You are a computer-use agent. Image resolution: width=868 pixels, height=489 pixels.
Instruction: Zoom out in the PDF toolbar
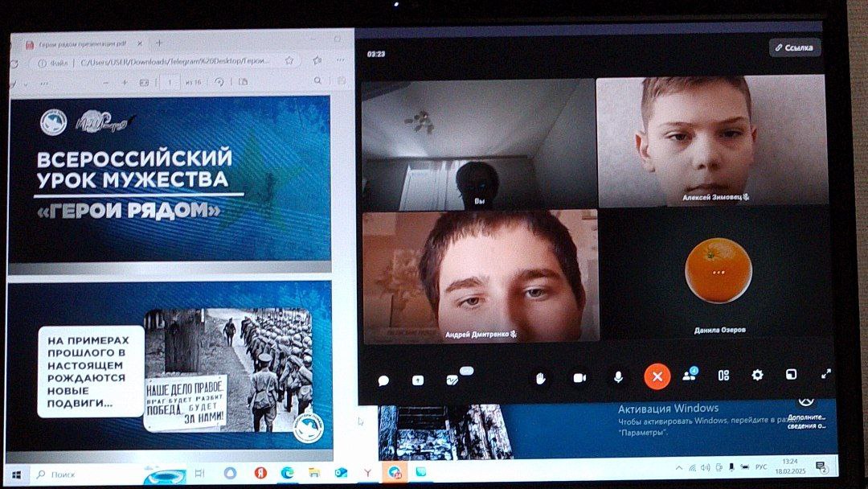(106, 83)
